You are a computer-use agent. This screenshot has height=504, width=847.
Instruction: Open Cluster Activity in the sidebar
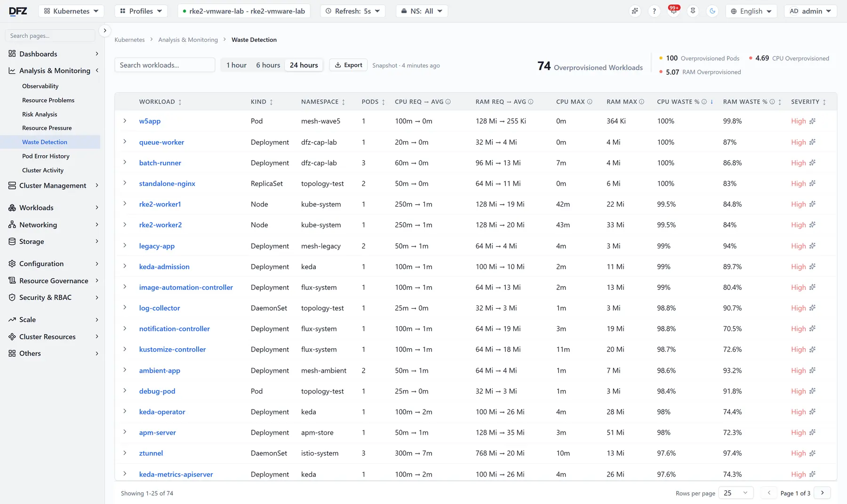(x=43, y=170)
